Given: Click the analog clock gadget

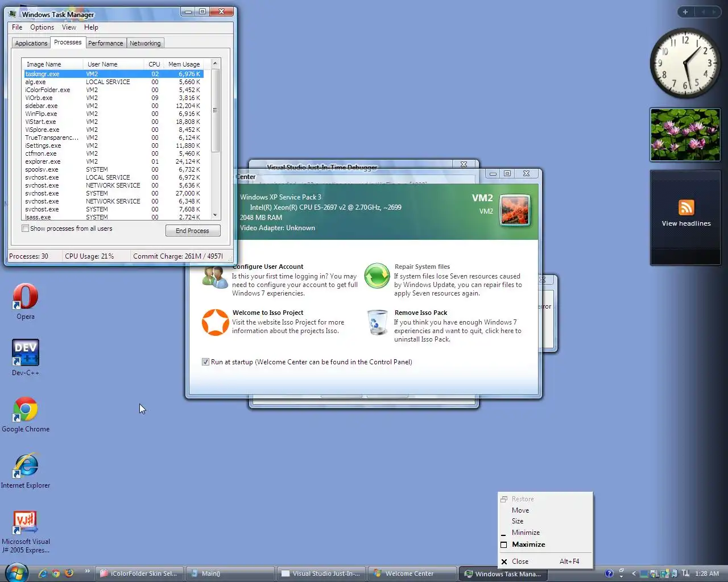Looking at the screenshot, I should 685,63.
